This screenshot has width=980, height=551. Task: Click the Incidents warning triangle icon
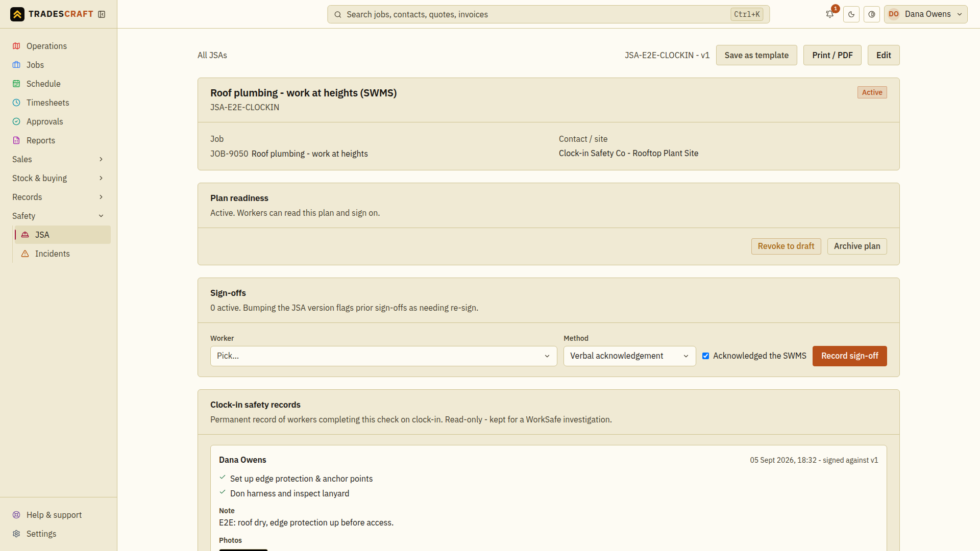pos(25,254)
